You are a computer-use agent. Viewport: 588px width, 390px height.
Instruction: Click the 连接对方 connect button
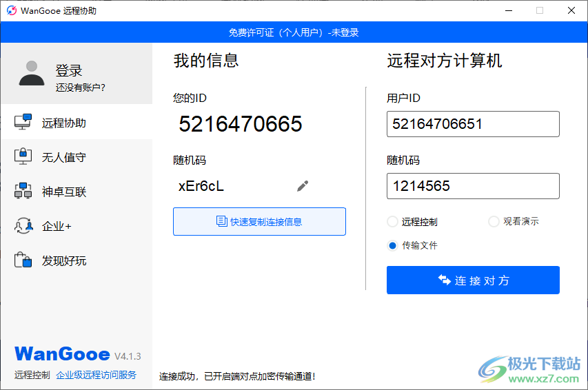click(473, 280)
